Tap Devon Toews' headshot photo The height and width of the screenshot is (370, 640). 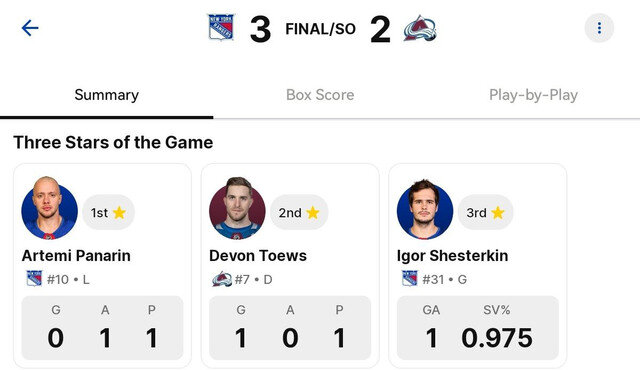[237, 208]
